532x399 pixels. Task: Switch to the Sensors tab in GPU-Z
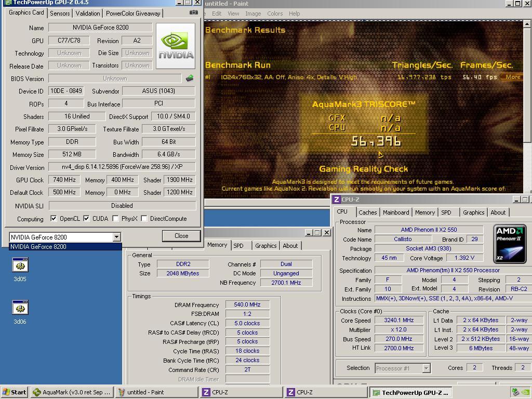(60, 13)
